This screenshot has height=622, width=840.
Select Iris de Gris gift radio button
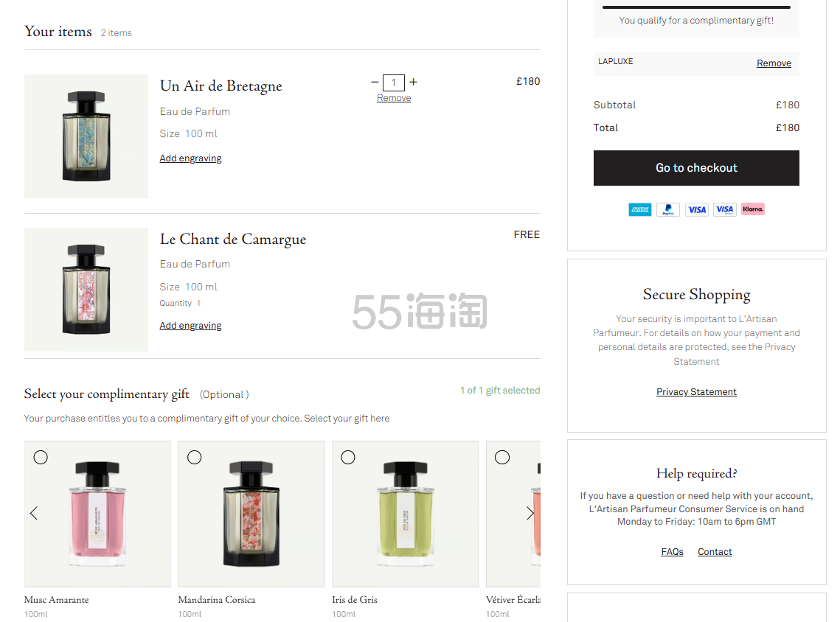click(348, 457)
